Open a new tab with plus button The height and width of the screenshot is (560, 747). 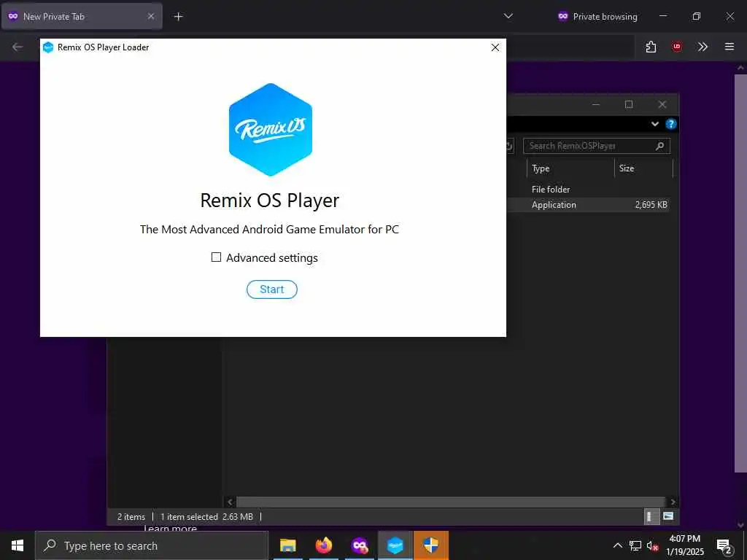pos(178,17)
